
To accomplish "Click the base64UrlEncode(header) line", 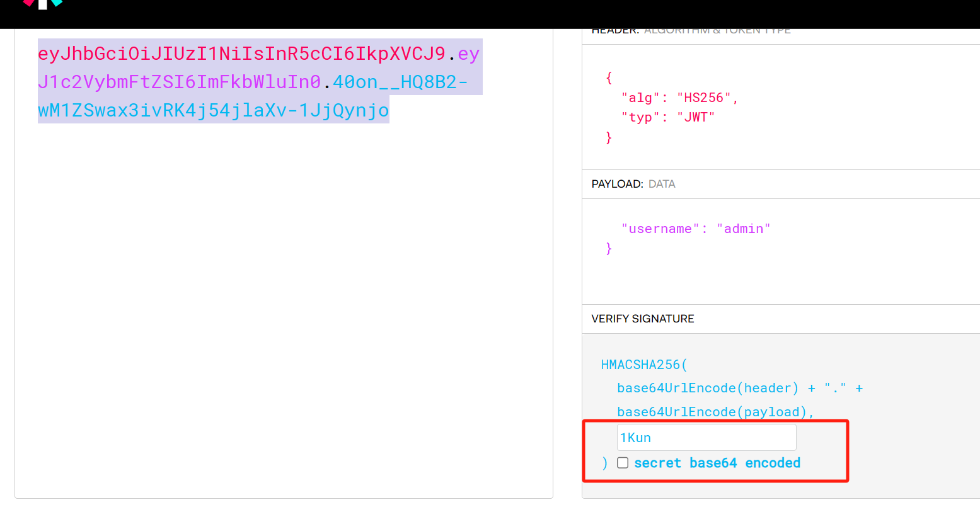I will click(740, 388).
